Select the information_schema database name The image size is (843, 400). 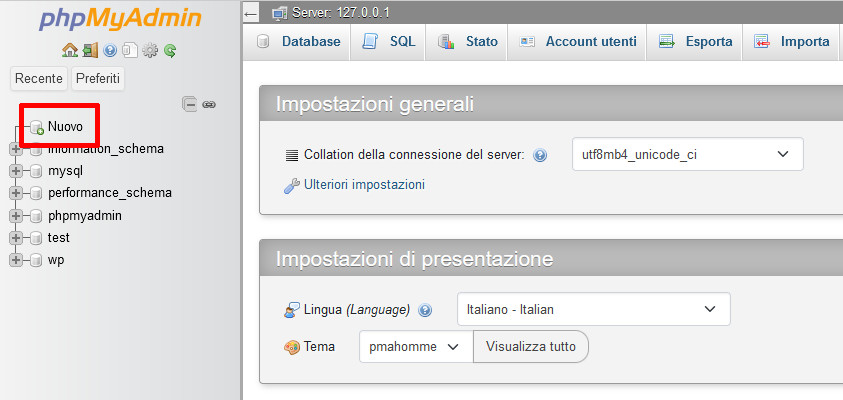[105, 149]
